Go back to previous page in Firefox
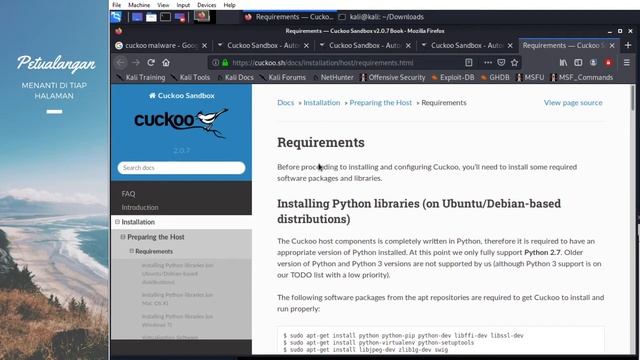Viewport: 640px width, 360px height. (x=121, y=62)
